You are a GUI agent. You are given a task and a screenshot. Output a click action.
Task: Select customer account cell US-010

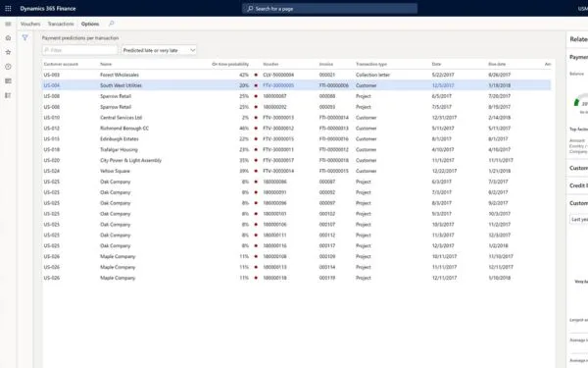[x=52, y=118]
